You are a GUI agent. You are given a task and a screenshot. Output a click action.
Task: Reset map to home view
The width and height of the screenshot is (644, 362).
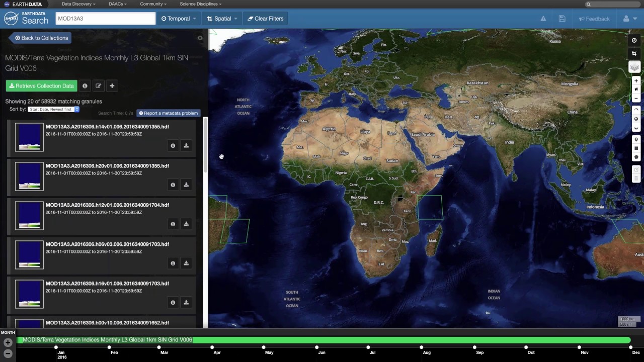click(636, 89)
